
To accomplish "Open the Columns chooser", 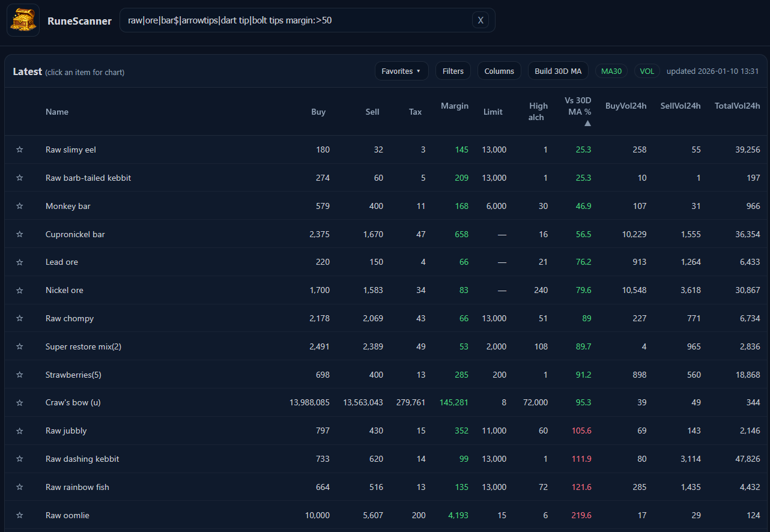I will click(x=499, y=71).
